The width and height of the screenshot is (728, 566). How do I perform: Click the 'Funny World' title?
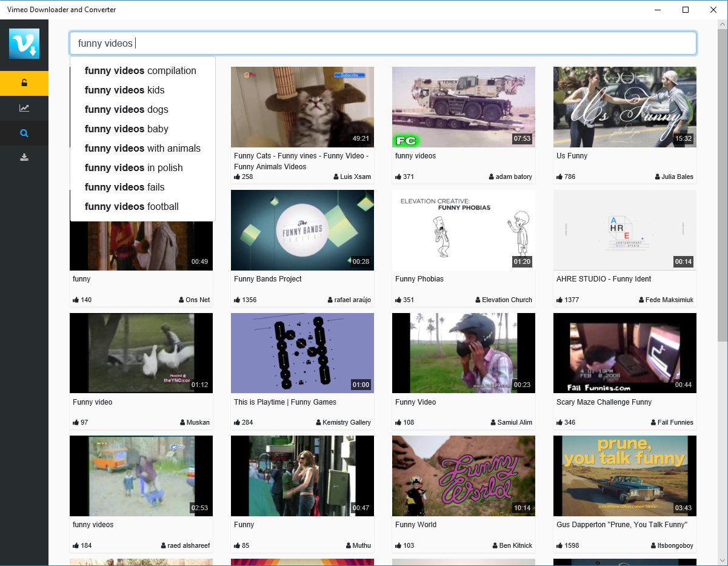click(416, 525)
